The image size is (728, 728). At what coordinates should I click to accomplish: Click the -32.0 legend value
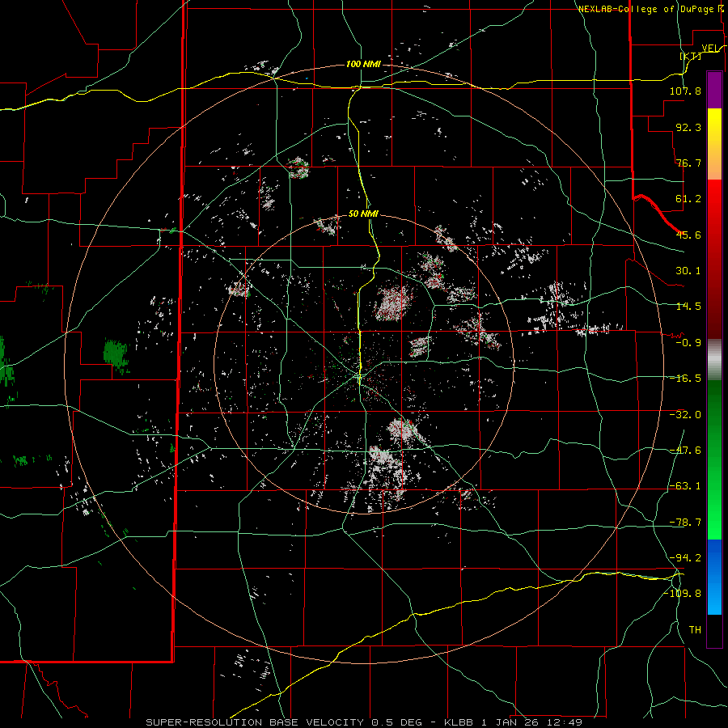pos(685,415)
